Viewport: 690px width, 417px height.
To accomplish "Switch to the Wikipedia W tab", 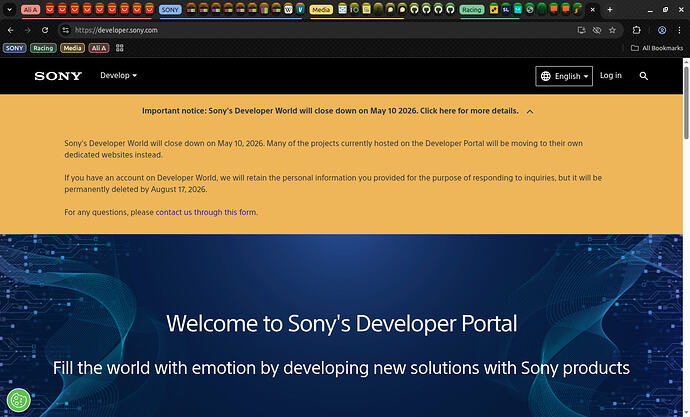I will pyautogui.click(x=288, y=9).
